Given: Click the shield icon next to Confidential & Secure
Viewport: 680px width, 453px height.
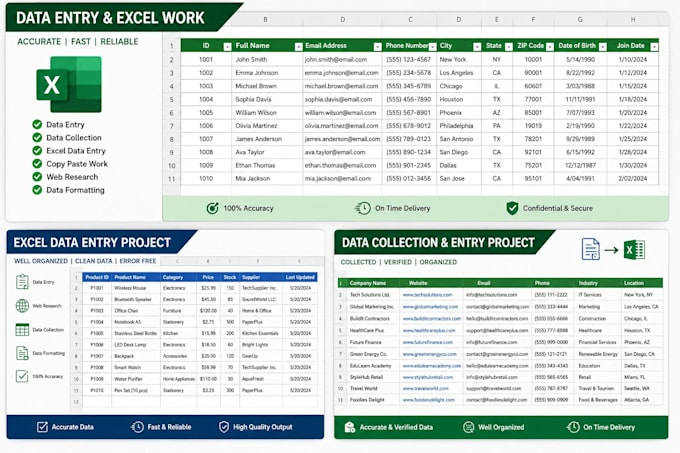Looking at the screenshot, I should tap(512, 208).
